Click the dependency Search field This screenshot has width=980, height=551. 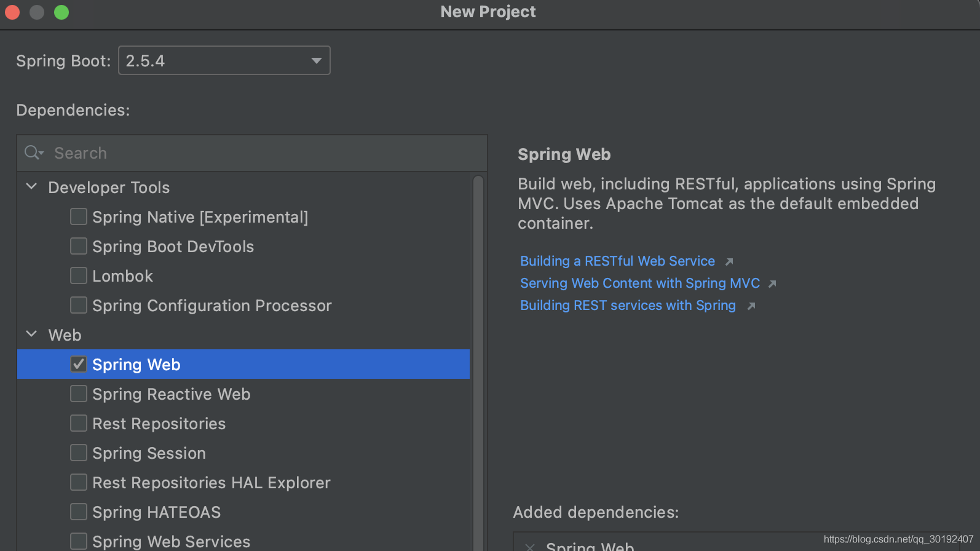252,153
